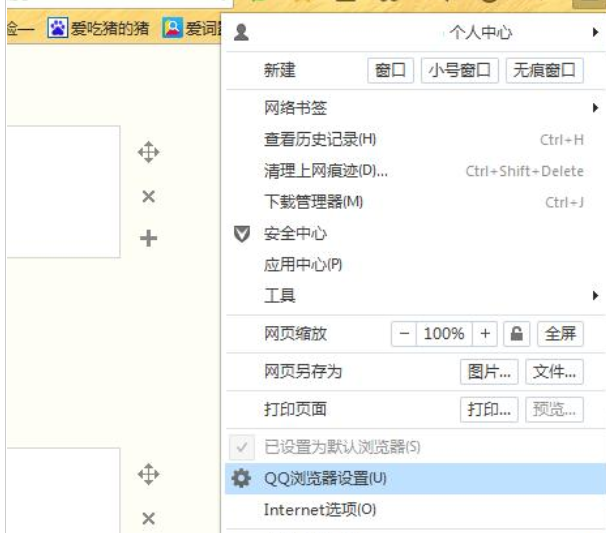Expand the 网络书签 submenu arrow

(595, 107)
